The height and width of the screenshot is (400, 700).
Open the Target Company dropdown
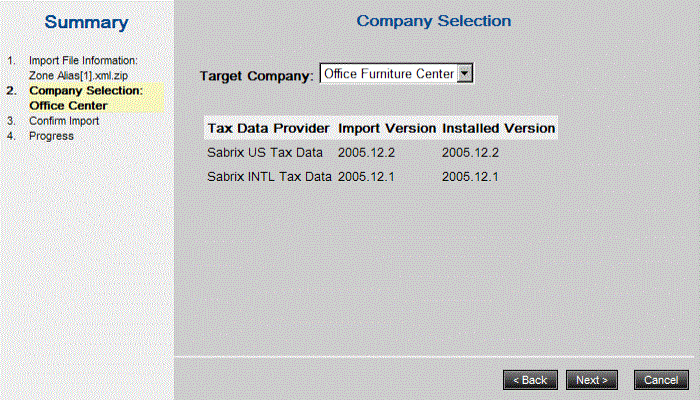pyautogui.click(x=464, y=74)
